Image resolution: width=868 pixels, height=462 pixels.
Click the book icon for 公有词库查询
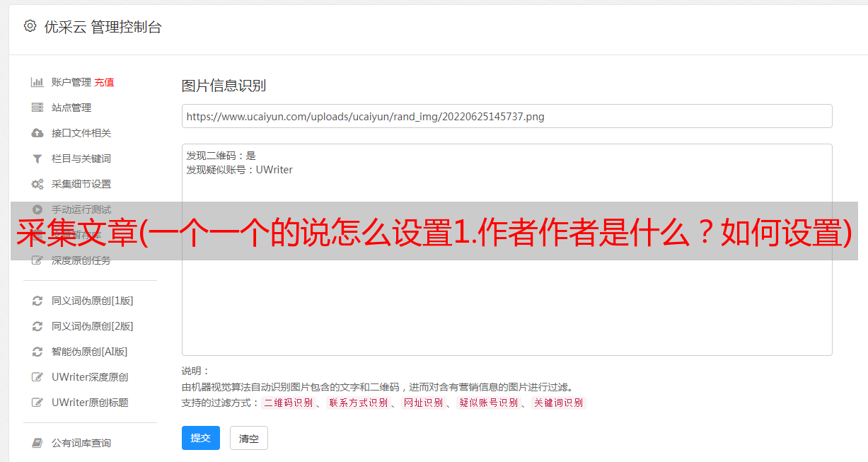[37, 443]
